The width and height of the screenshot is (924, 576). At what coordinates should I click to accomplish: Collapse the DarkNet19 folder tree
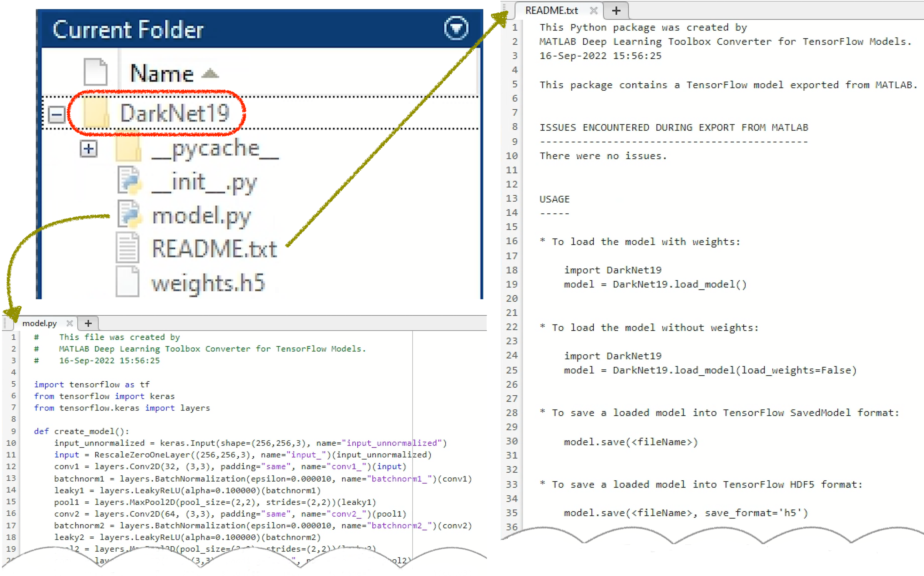click(x=57, y=114)
